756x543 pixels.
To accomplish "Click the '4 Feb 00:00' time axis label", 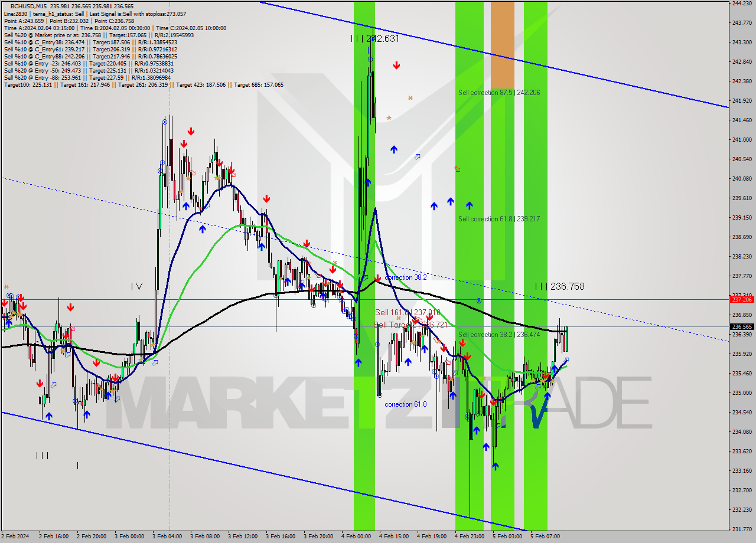I will pyautogui.click(x=356, y=537).
